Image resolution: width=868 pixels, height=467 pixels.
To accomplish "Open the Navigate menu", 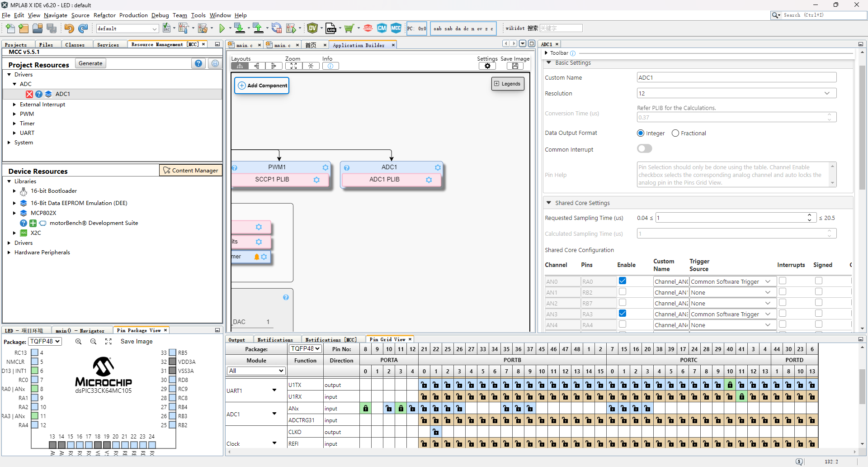I will coord(56,15).
